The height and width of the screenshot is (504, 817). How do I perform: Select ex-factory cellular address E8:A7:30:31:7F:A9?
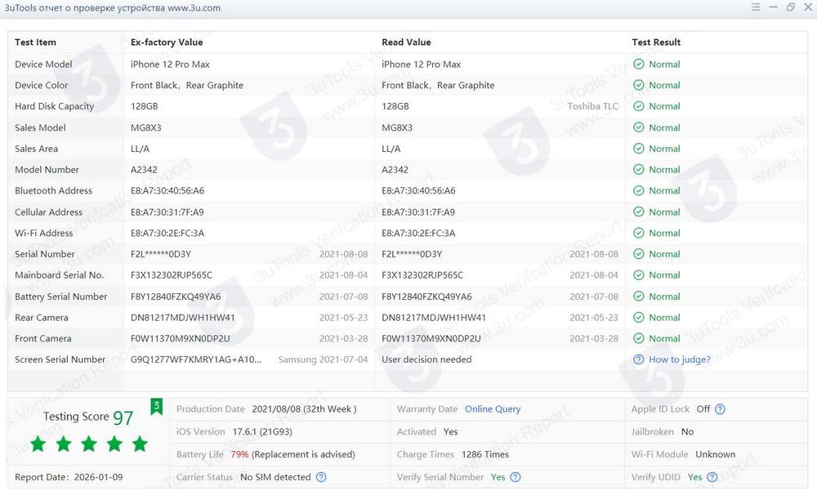(167, 212)
